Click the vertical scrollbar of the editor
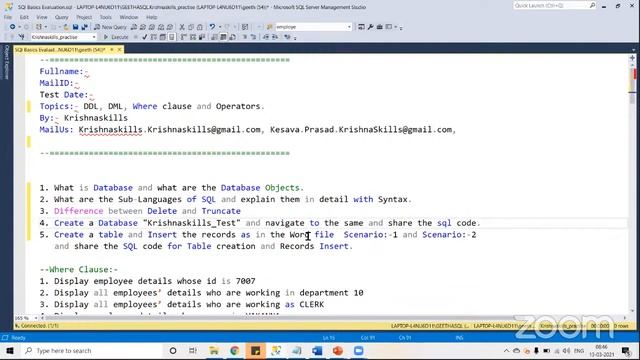The image size is (640, 360). (x=632, y=188)
